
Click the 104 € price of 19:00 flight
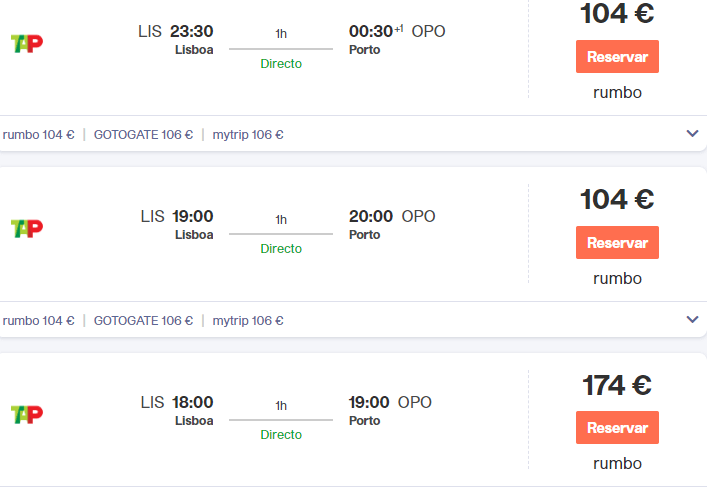pos(617,199)
